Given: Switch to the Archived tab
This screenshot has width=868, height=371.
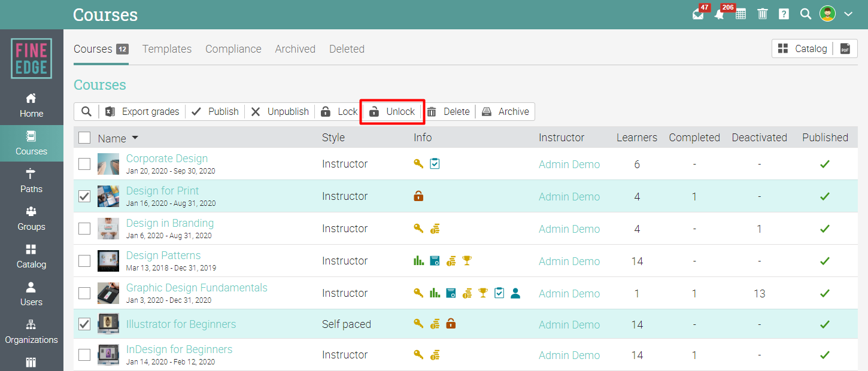Looking at the screenshot, I should click(x=295, y=49).
